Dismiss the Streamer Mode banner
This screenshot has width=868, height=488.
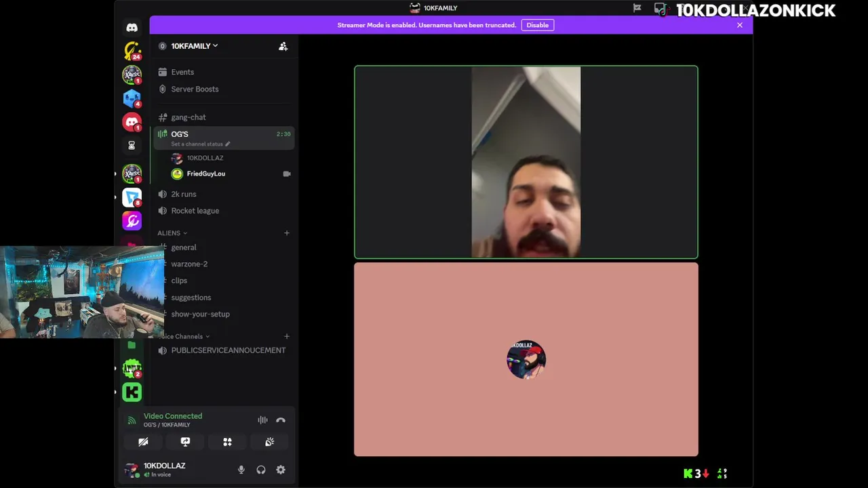pos(740,25)
